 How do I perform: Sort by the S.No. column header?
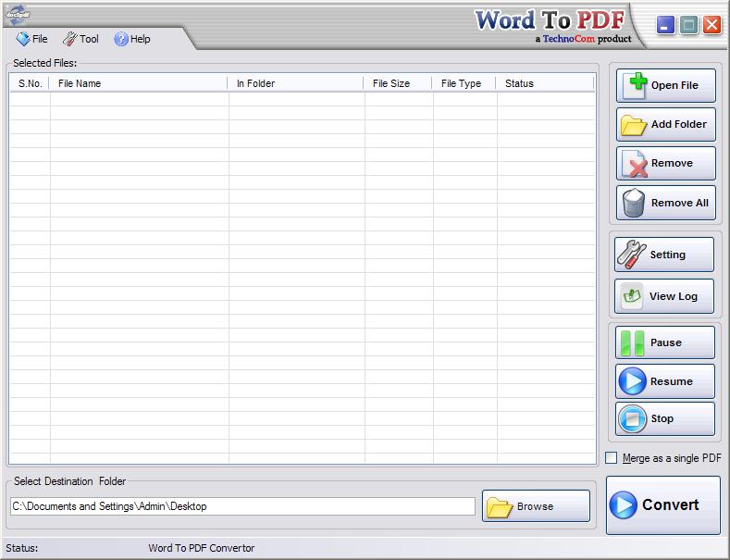coord(30,83)
